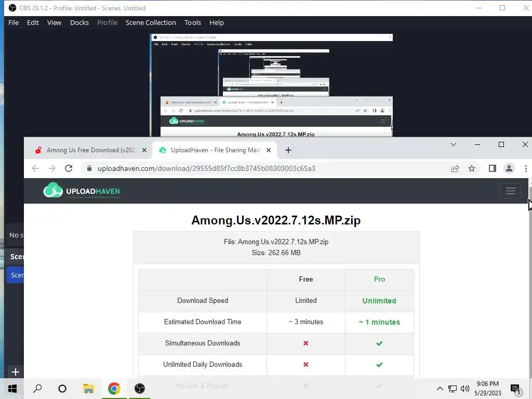The image size is (532, 399).
Task: Click the green check for Unlimited Daily Downloads
Action: [379, 365]
